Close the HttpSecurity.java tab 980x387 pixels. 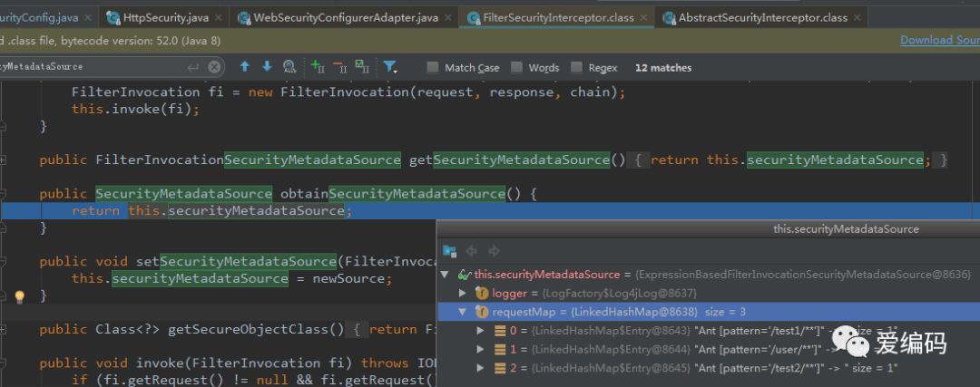pyautogui.click(x=218, y=17)
